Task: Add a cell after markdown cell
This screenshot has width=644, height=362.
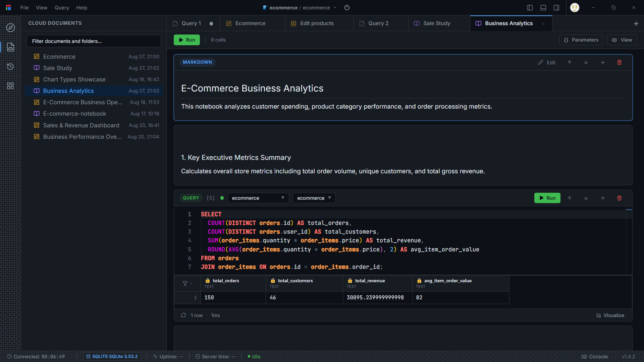Action: click(603, 62)
